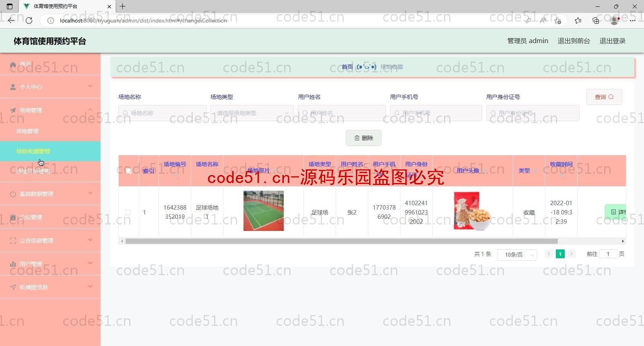Click the 删除 delete button
The image size is (644, 346).
[x=363, y=138]
